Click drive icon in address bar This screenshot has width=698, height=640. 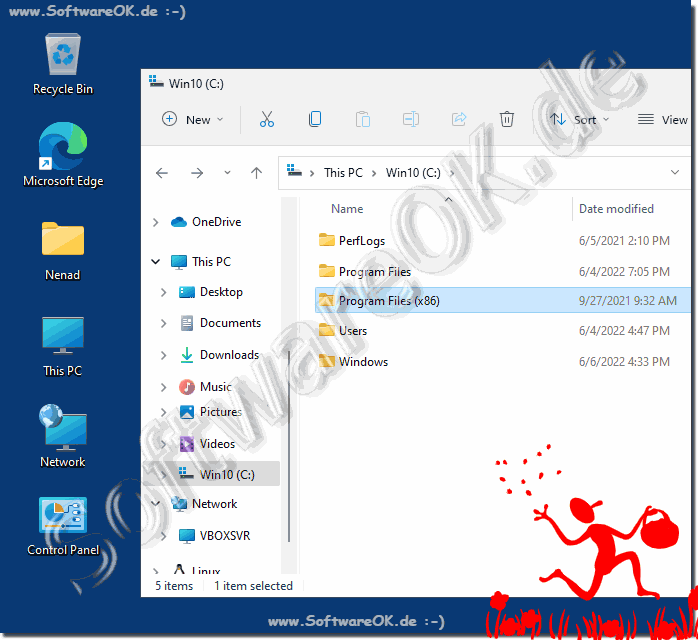pyautogui.click(x=294, y=170)
